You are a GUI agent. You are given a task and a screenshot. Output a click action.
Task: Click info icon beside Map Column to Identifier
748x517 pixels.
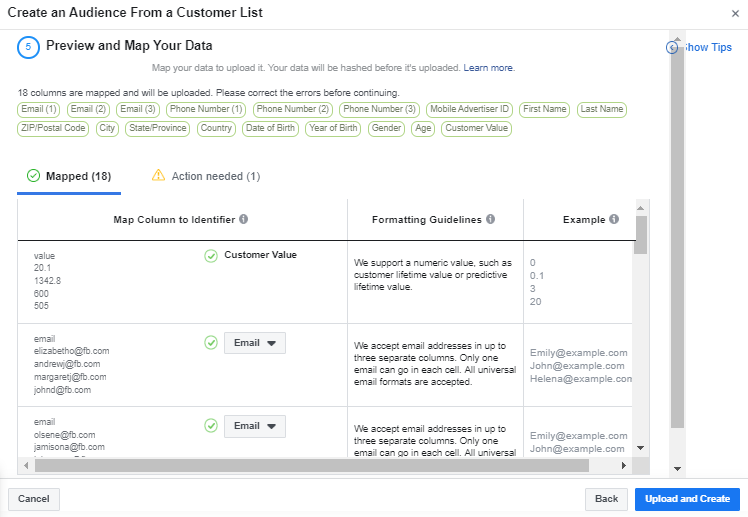pyautogui.click(x=244, y=219)
